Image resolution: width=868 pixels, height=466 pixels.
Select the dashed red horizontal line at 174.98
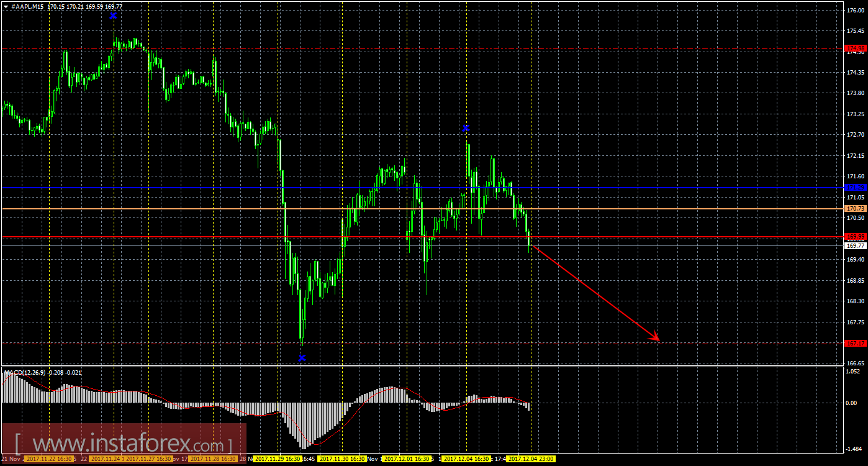(x=422, y=48)
